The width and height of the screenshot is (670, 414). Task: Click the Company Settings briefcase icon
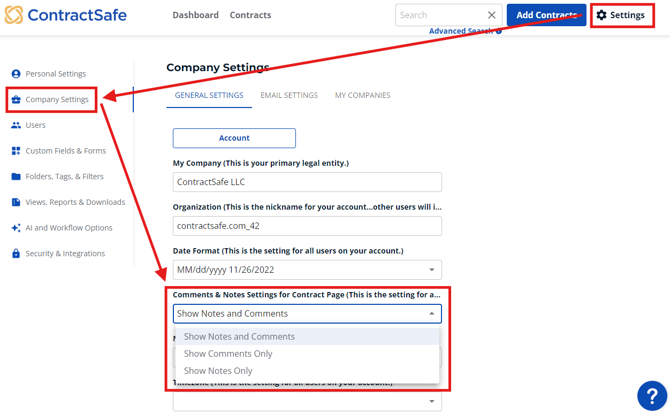pos(16,100)
